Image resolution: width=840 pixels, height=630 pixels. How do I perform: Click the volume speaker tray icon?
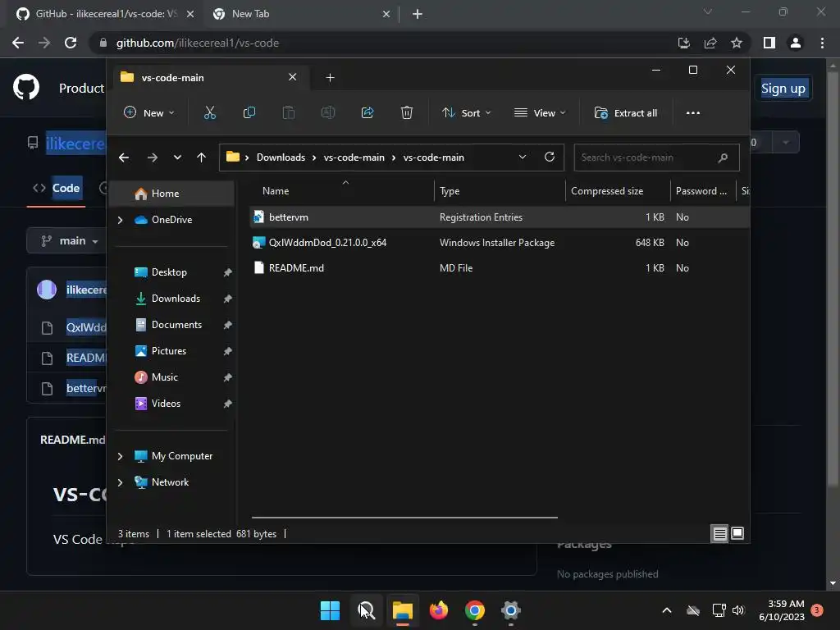pos(738,610)
